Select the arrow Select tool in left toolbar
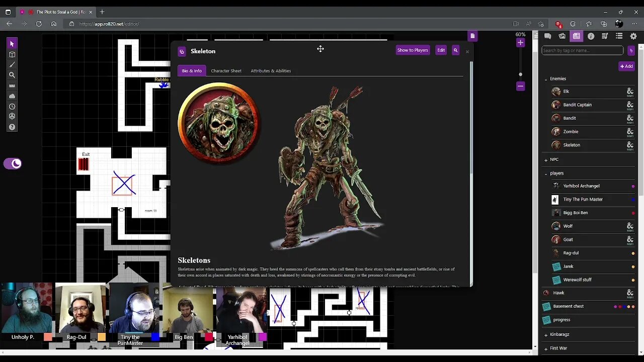This screenshot has height=362, width=644. click(12, 44)
